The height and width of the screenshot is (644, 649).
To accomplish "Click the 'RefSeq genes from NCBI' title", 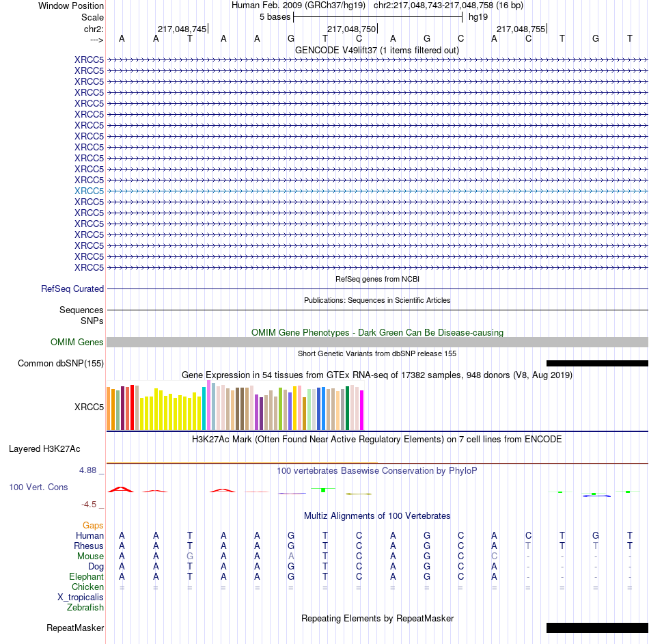I will tap(378, 279).
